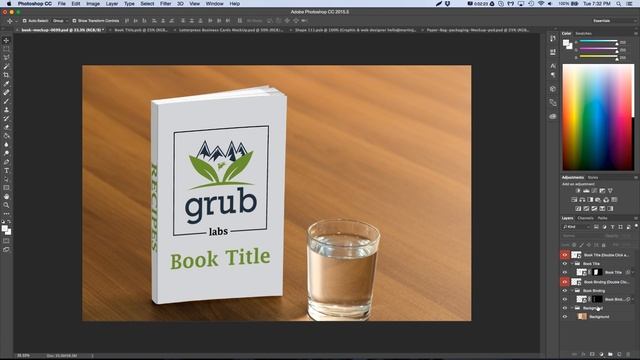Toggle layer filtering switch on

coord(636,226)
